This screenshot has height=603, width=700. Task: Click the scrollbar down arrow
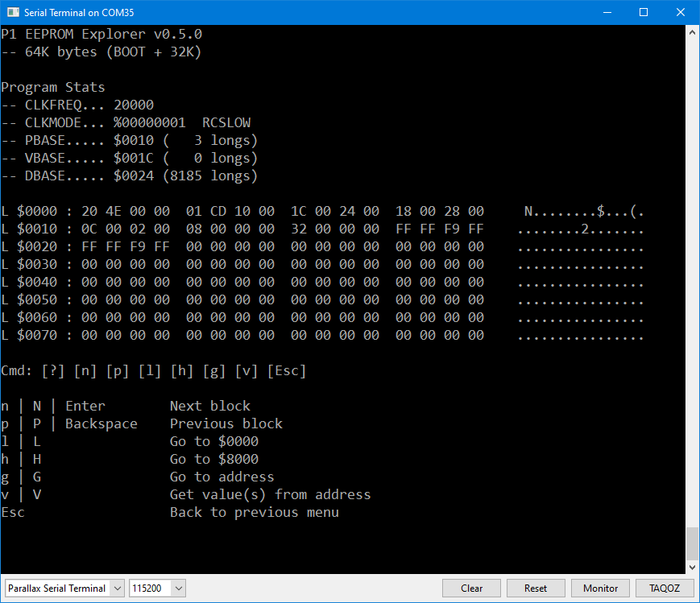tap(692, 567)
